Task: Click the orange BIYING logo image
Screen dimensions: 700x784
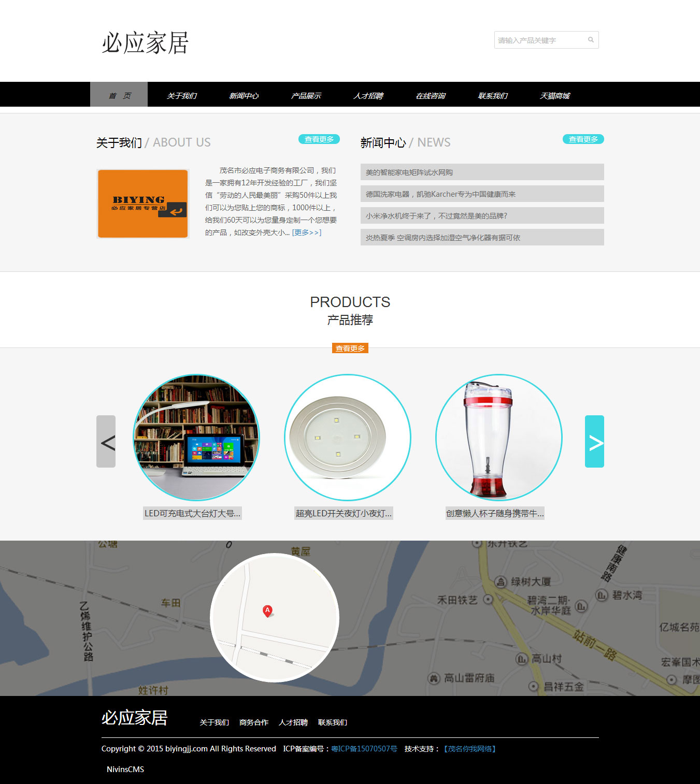Action: coord(143,204)
